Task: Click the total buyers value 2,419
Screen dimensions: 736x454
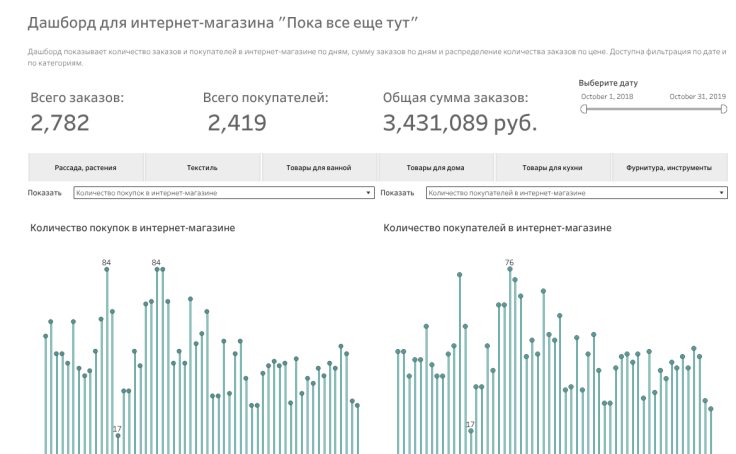Action: tap(237, 123)
